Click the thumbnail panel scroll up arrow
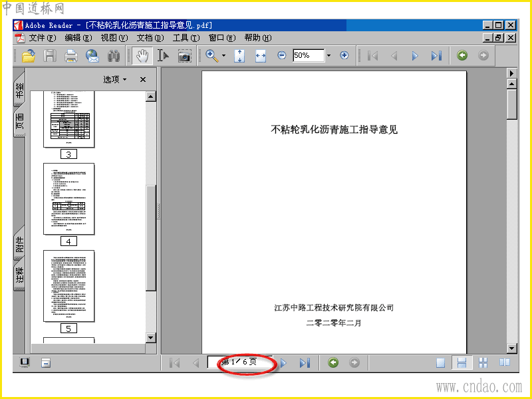The image size is (532, 399). [151, 96]
